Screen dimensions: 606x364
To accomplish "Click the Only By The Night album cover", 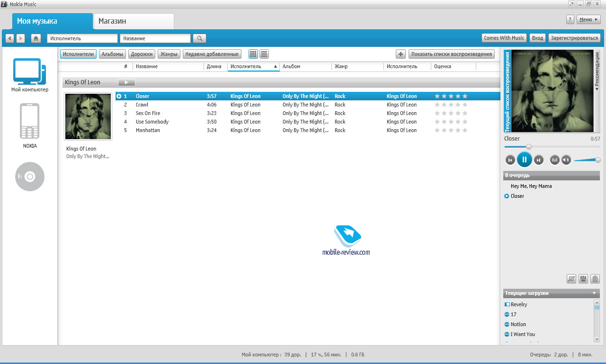I will (x=88, y=116).
